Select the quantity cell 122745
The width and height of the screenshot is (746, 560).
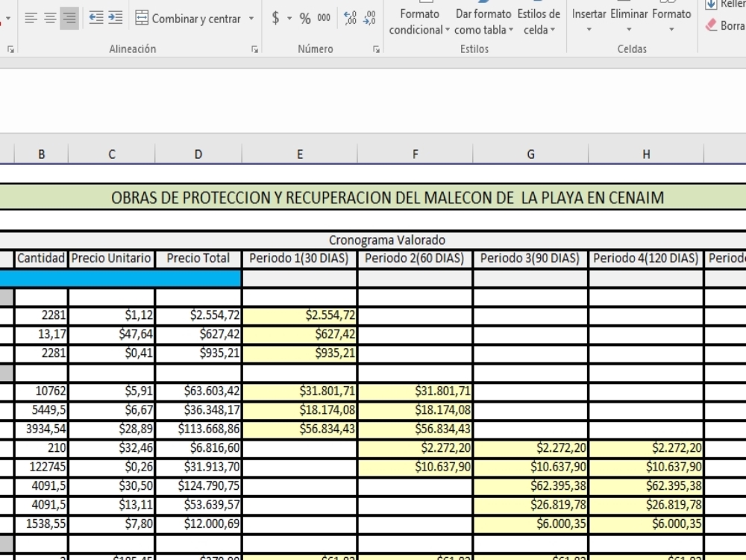(x=41, y=468)
